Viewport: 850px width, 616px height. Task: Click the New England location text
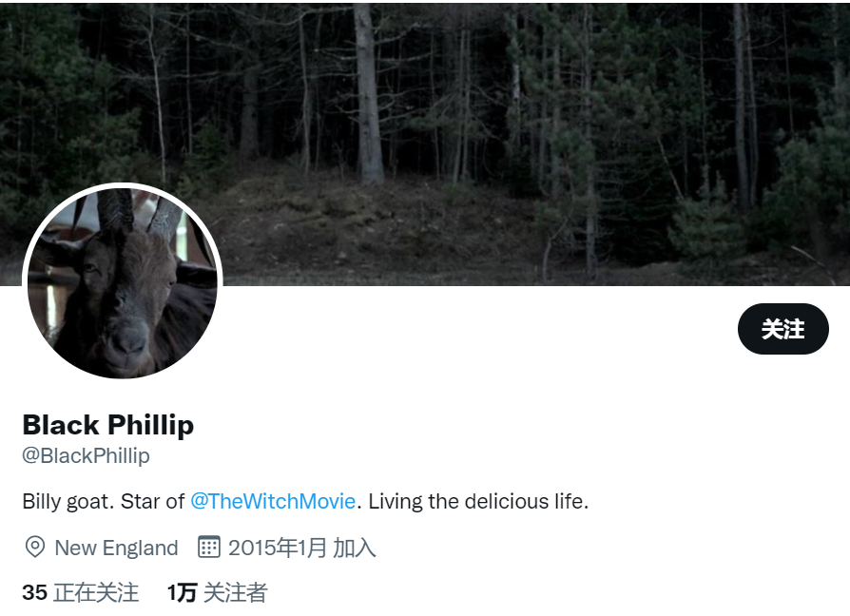pyautogui.click(x=116, y=548)
